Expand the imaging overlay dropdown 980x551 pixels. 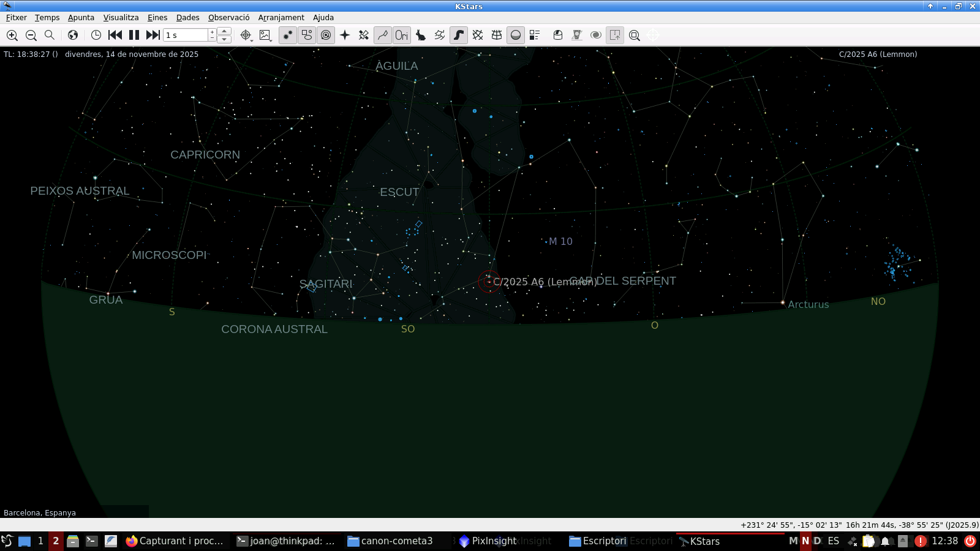tap(270, 39)
